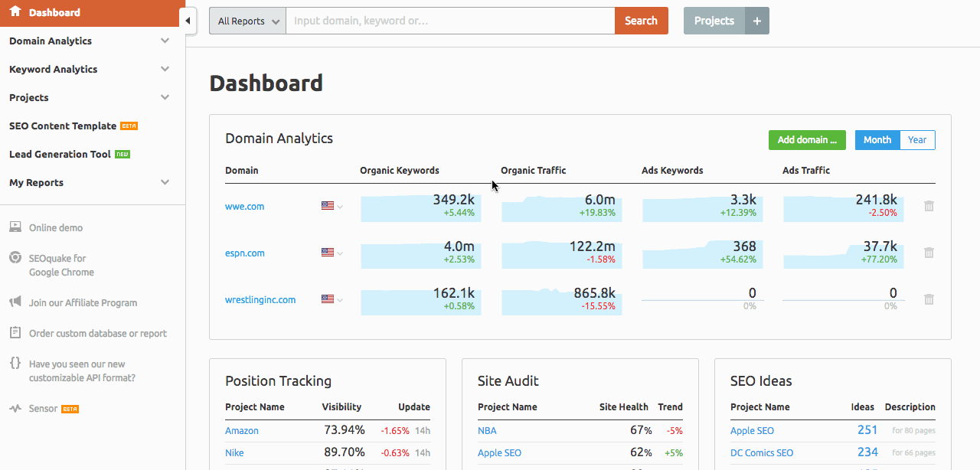The image size is (980, 470).
Task: Switch the view to Year
Action: (917, 140)
